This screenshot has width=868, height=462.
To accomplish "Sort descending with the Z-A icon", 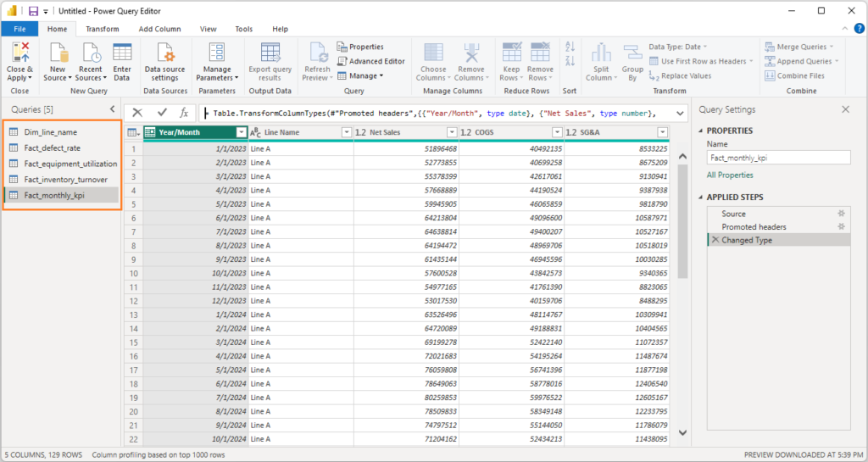I will coord(570,61).
